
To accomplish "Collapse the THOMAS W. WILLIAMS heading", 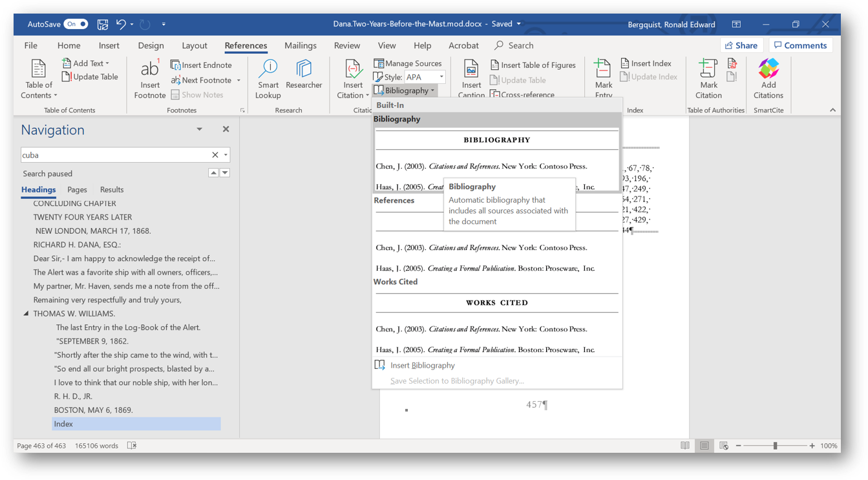I will pyautogui.click(x=26, y=314).
